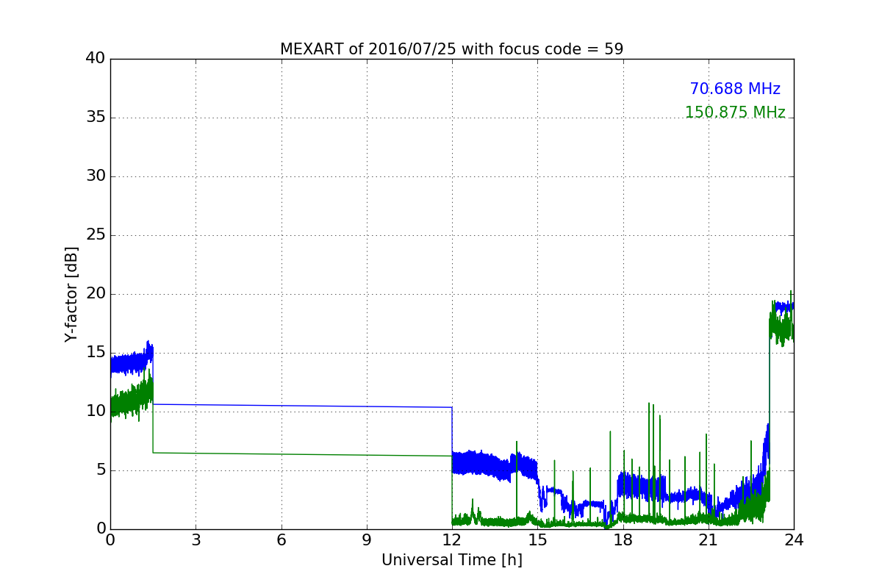Viewport: 882px width, 588px height.
Task: Click the plot title "MEXART of 2016/07/25 with focus code = 59"
Action: point(451,49)
